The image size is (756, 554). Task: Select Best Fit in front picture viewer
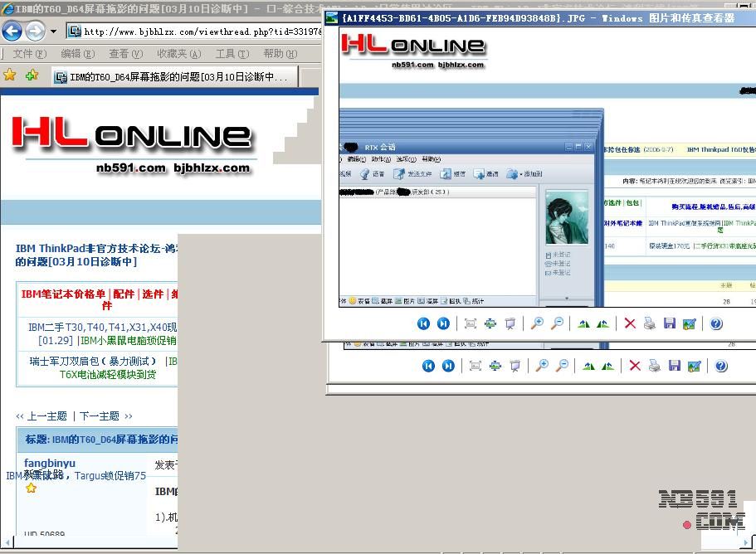tap(470, 323)
